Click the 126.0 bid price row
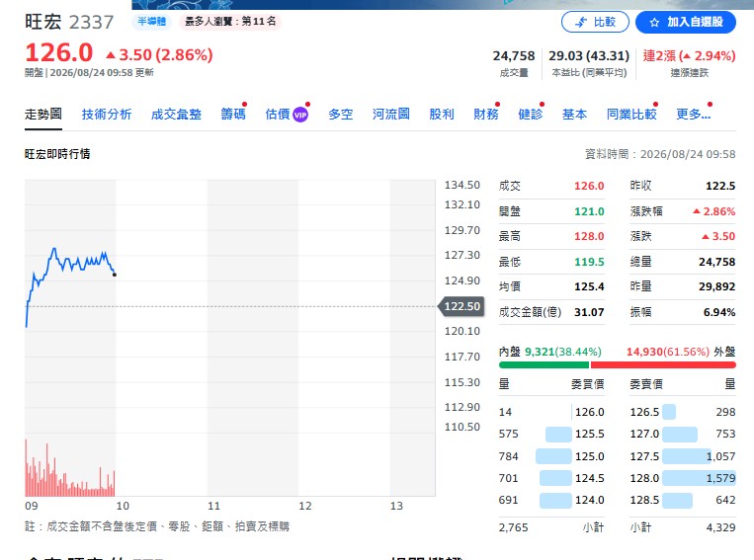Viewport: 754px width, 560px height. click(x=551, y=412)
